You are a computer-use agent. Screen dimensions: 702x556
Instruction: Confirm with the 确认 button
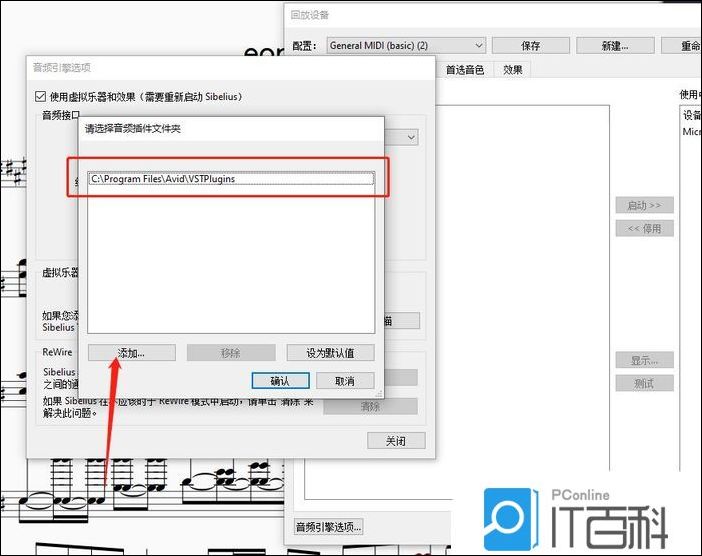279,381
